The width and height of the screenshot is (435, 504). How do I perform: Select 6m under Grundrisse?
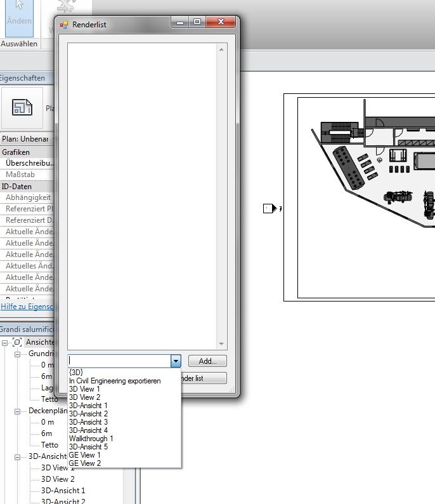pos(46,376)
